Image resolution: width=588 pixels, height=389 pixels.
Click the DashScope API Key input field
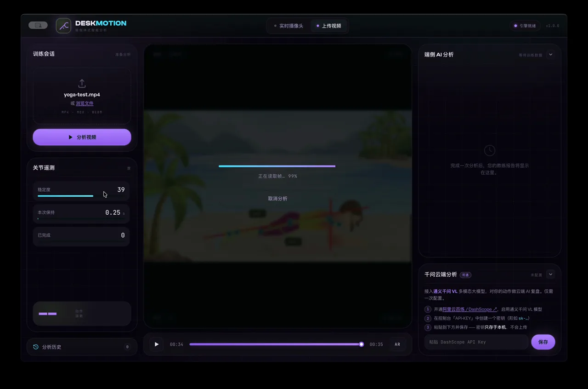click(476, 342)
